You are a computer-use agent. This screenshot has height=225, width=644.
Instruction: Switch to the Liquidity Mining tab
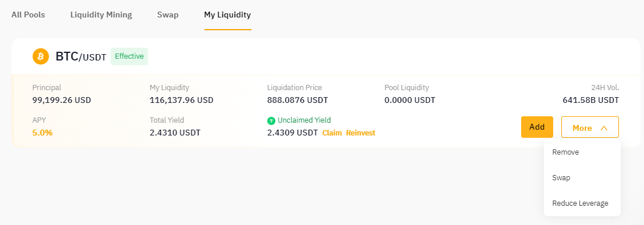coord(101,15)
